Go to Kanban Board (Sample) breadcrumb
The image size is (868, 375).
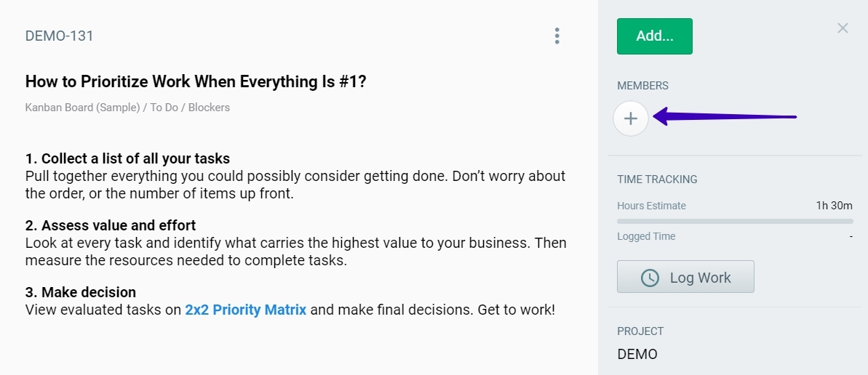(x=82, y=108)
